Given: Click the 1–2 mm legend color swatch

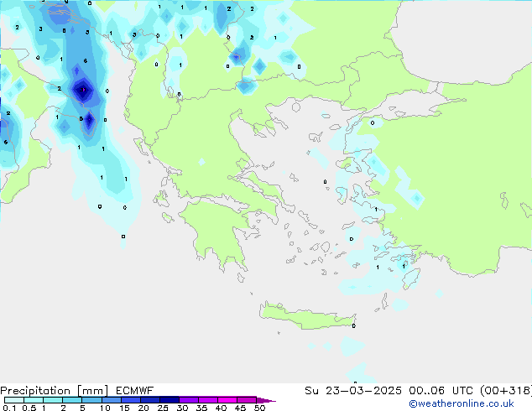Looking at the screenshot, I should click(x=53, y=400).
